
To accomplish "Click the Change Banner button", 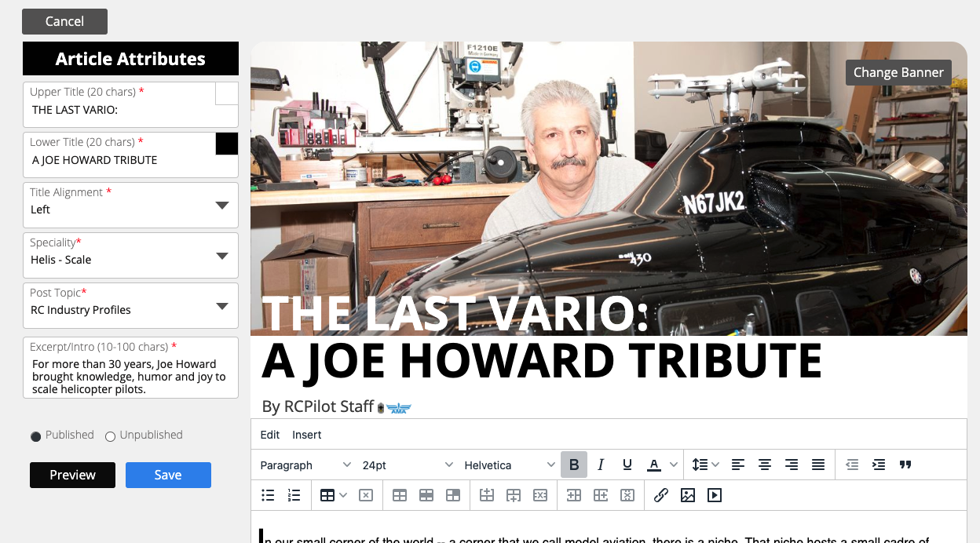I will pos(898,72).
